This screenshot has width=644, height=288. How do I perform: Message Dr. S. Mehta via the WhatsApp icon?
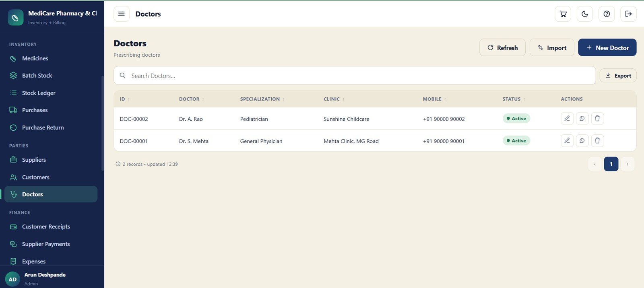(x=582, y=140)
